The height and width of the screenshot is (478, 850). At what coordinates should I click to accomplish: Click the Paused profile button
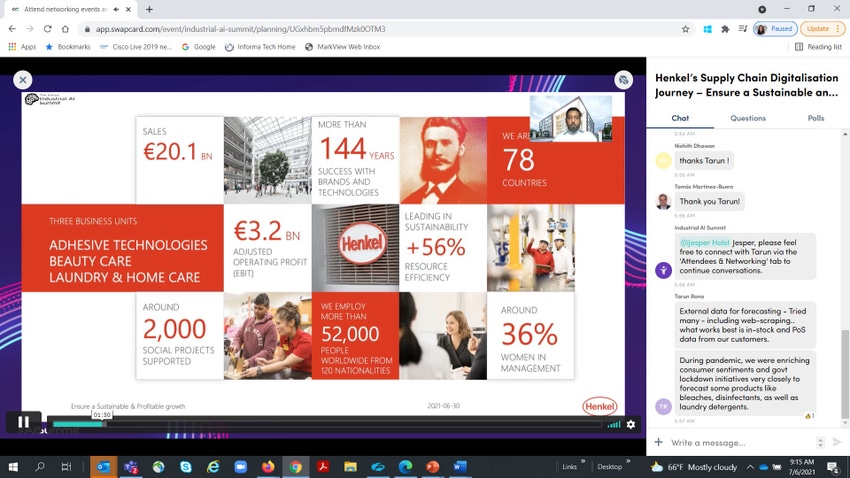775,29
